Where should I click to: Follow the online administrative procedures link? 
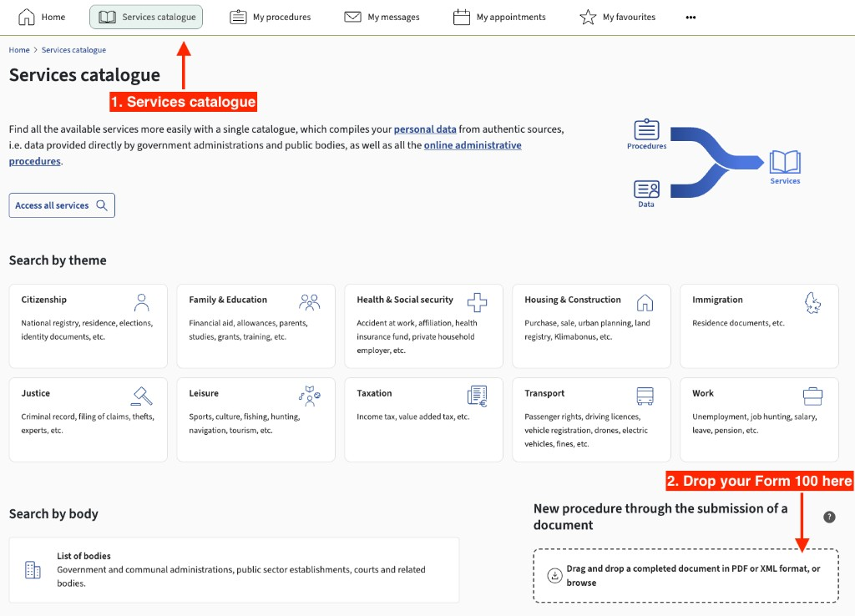click(x=473, y=145)
